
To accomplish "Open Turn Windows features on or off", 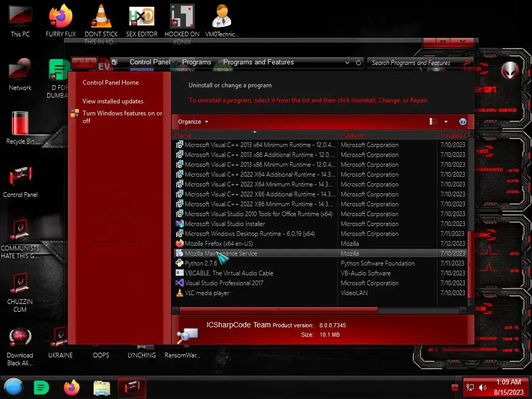I will click(122, 117).
